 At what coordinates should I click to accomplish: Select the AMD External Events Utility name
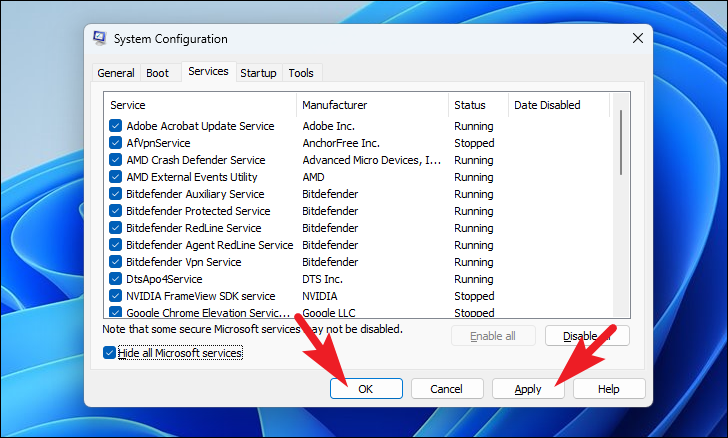click(192, 177)
